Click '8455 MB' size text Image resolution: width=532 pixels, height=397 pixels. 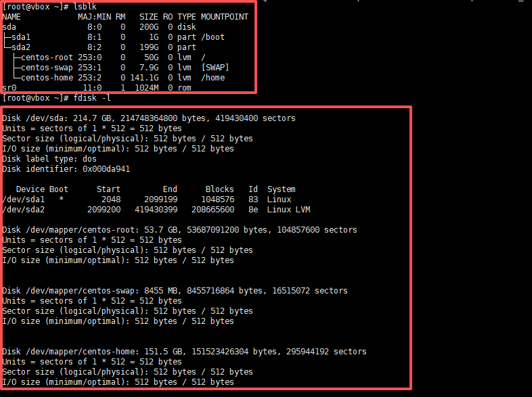[161, 291]
